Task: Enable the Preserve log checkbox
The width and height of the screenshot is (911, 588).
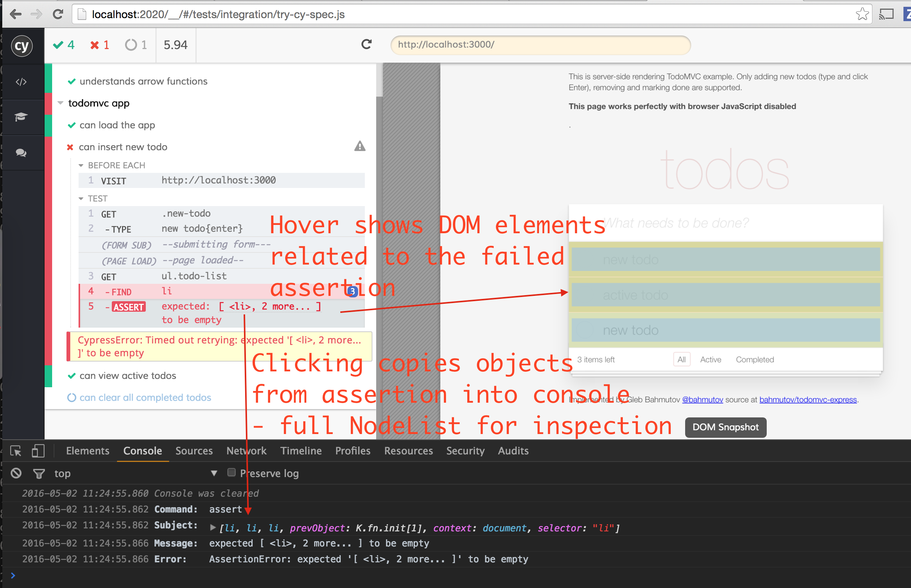Action: 231,473
